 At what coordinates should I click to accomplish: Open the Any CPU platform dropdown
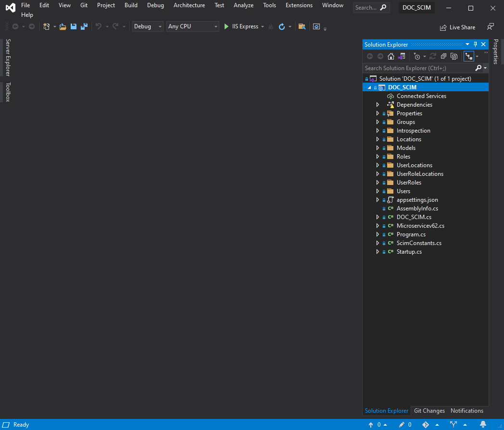[192, 26]
